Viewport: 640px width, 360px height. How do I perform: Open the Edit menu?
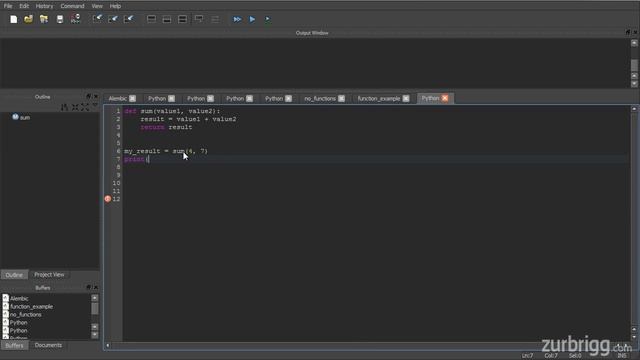tap(24, 6)
